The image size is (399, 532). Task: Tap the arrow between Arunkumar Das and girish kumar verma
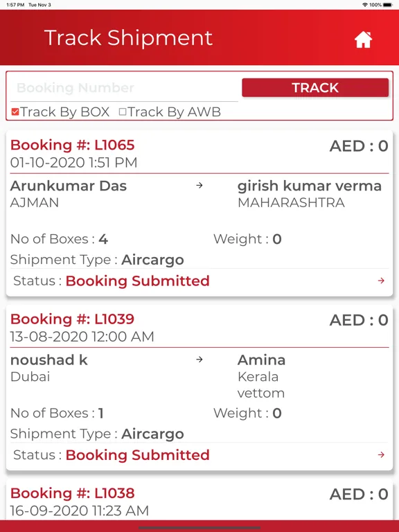click(199, 185)
